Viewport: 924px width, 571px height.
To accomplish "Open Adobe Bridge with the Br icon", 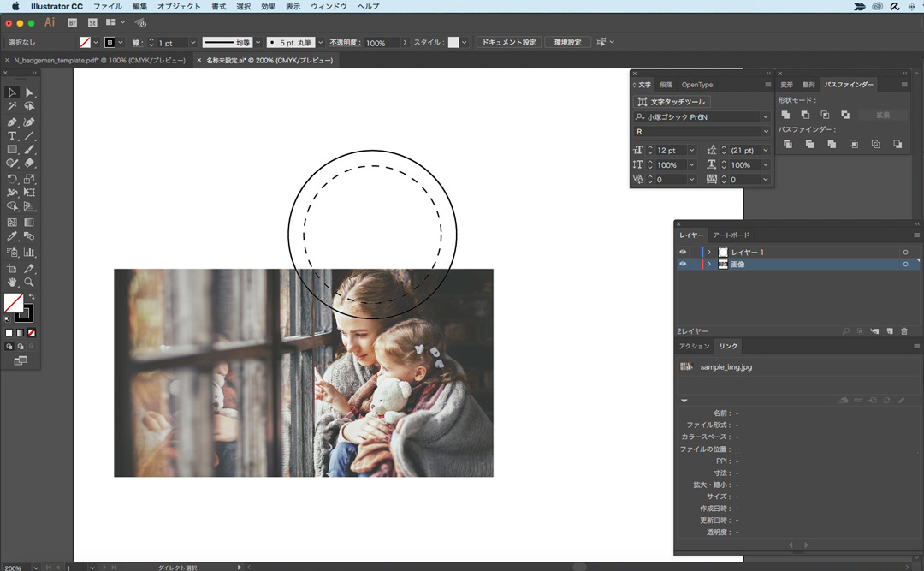I will (73, 22).
